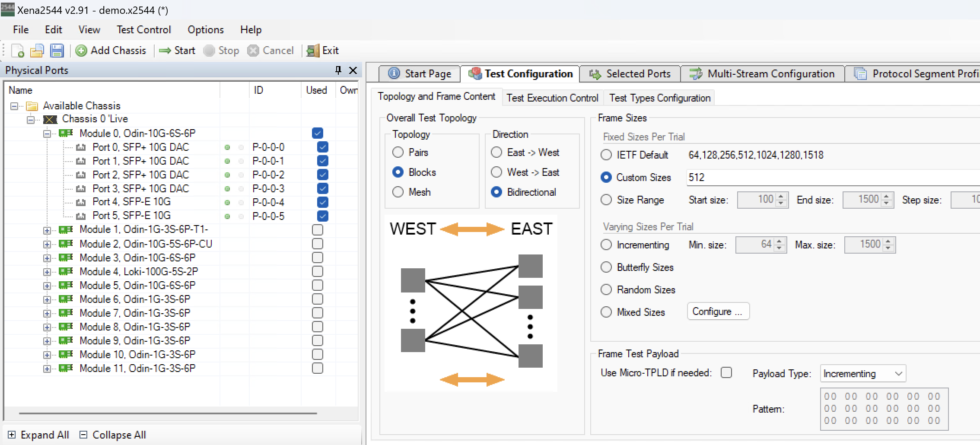Screen dimensions: 980x445
Task: Click the Module 4 Loki-100G card icon
Action: coord(66,271)
